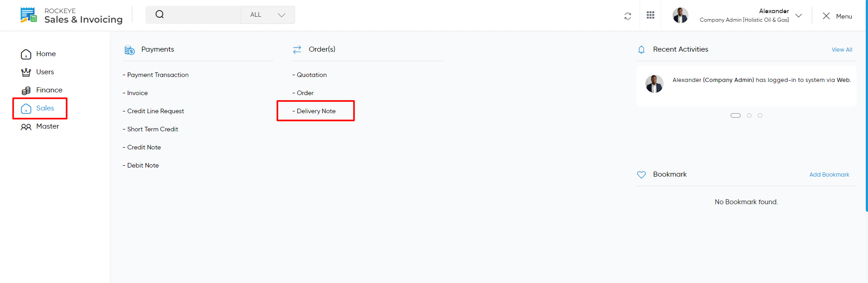The height and width of the screenshot is (283, 868).
Task: Select second activity carousel dot
Action: click(x=749, y=115)
